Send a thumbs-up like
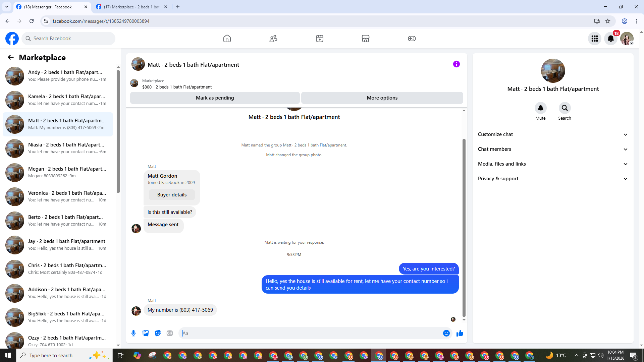 coord(460,333)
